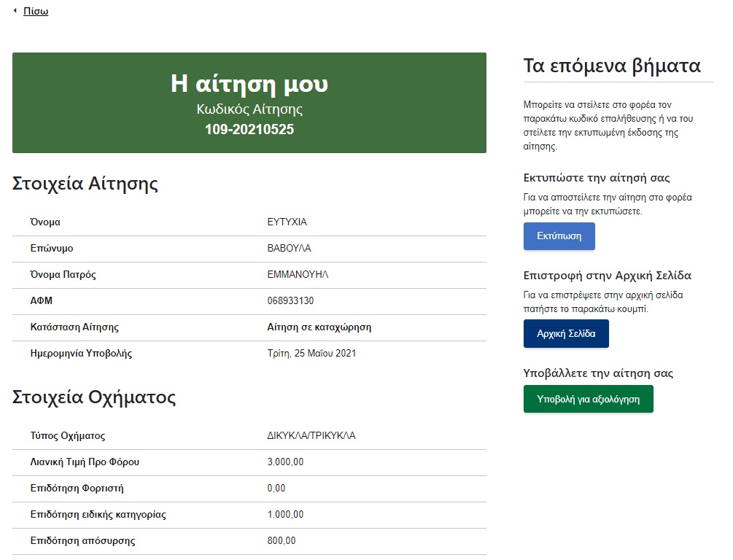This screenshot has height=560, width=733.
Task: Select submission date Τρίτη, 25 Μαΐου 2021
Action: click(311, 354)
